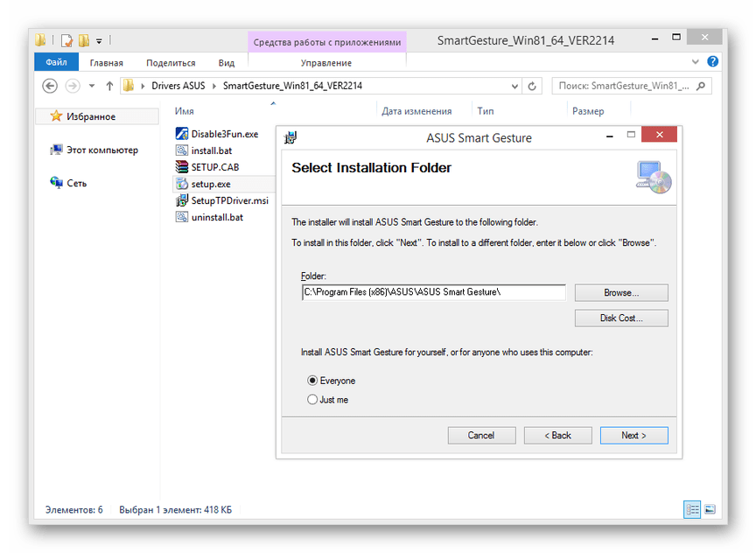Open the Файл ribbon tab
This screenshot has width=756, height=553.
click(56, 63)
